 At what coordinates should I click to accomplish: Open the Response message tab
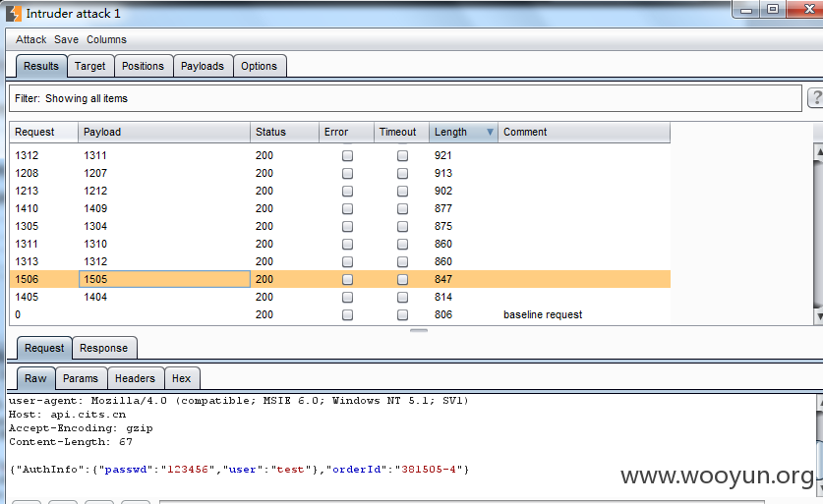104,348
